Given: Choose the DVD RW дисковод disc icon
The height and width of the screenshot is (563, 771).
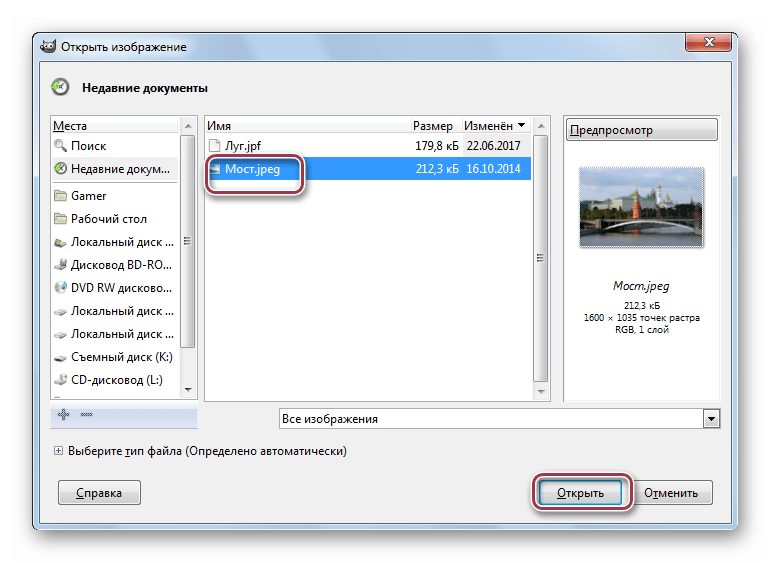Looking at the screenshot, I should [61, 288].
